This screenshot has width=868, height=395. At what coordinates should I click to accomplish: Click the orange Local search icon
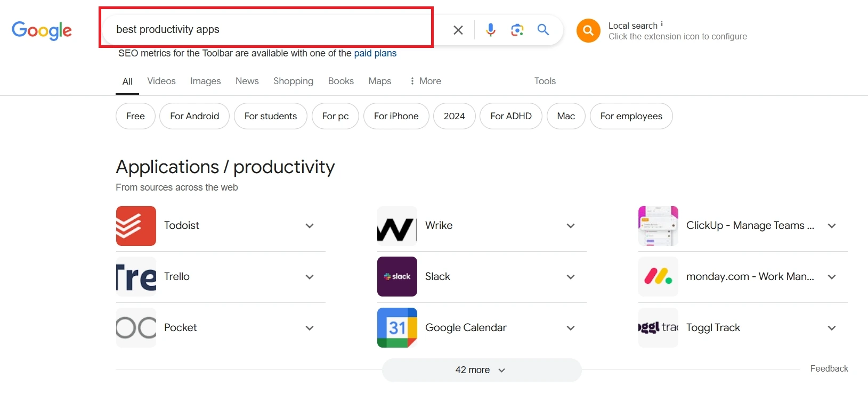tap(588, 30)
